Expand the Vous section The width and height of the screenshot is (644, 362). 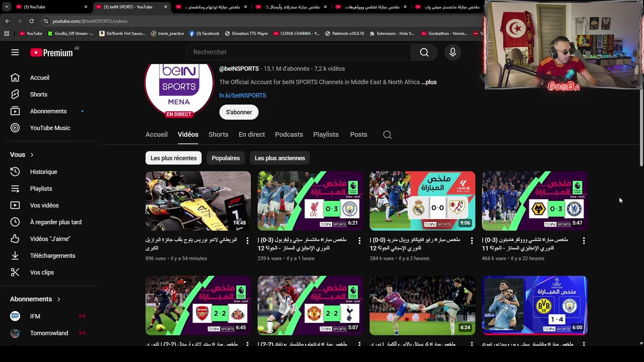(x=22, y=155)
